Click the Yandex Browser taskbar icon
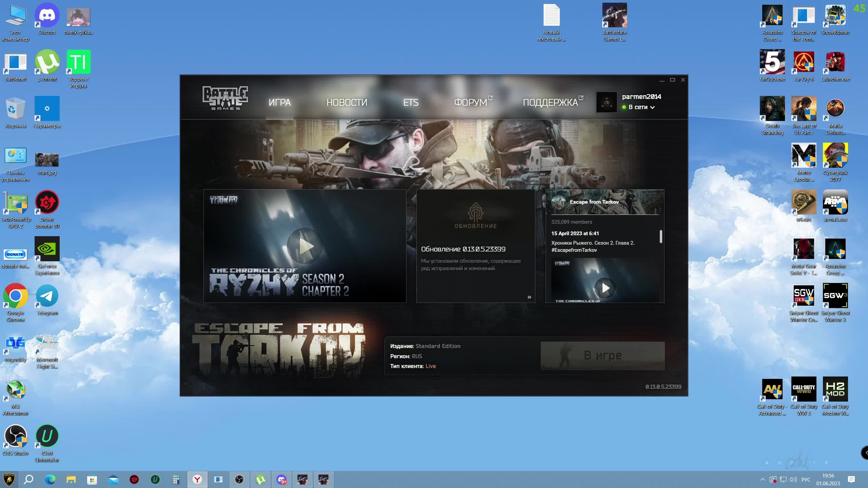The height and width of the screenshot is (488, 868). [197, 480]
